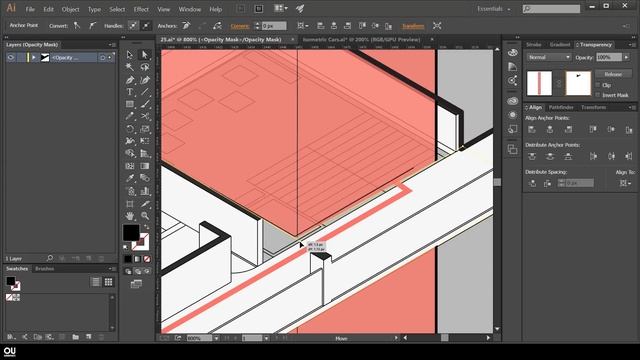
Task: Open the Align To dropdown
Action: [x=625, y=183]
